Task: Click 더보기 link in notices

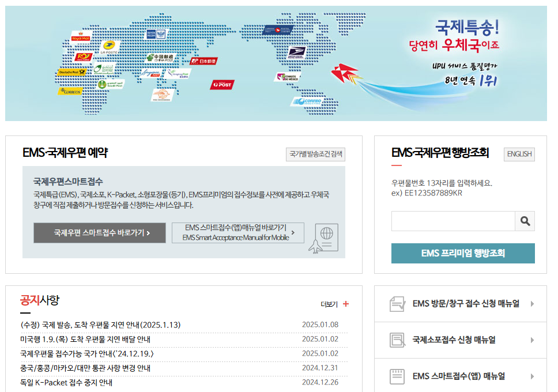Action: [329, 304]
